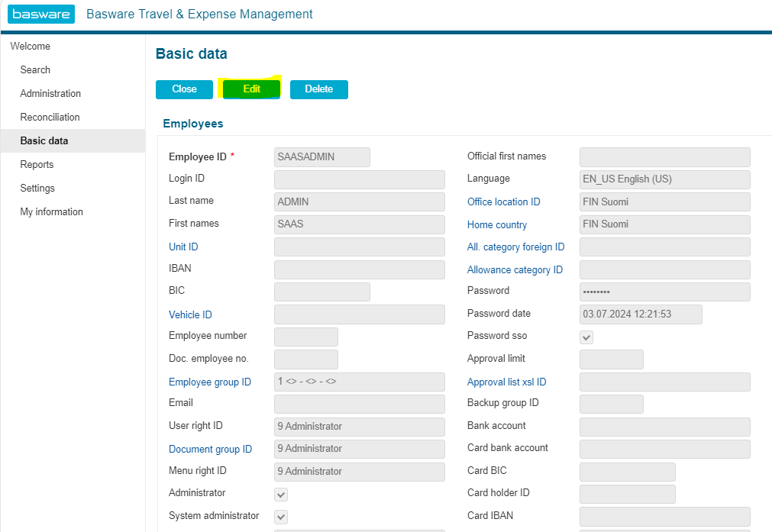Toggle the Password sso checkbox
The image size is (772, 532).
tap(586, 337)
